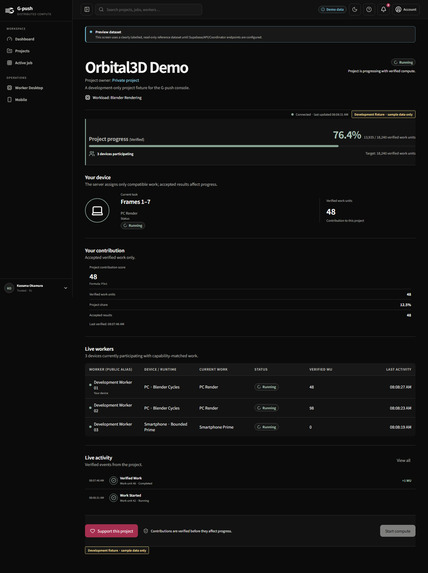
Task: Click the devices participating people icon
Action: pos(92,154)
